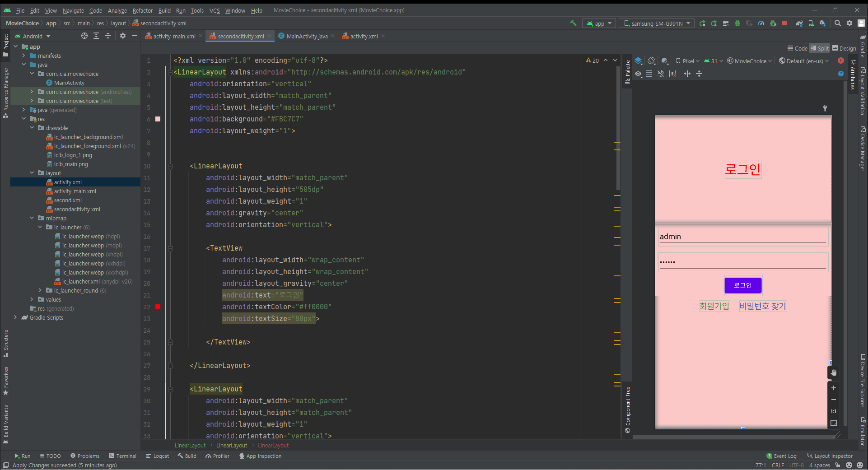Screen dimensions: 868x470
Task: Toggle the Gradle tool window
Action: (863, 46)
